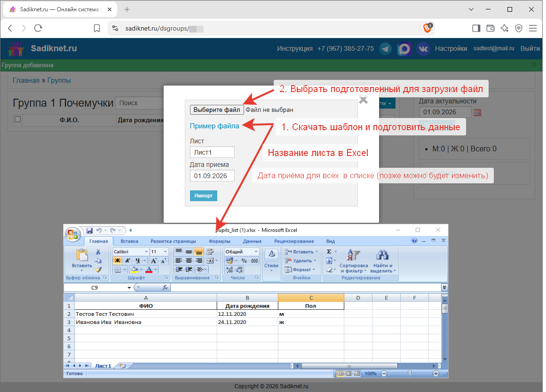Open the Вид ribbon tab
Viewport: 546px width, 392px height.
(331, 241)
